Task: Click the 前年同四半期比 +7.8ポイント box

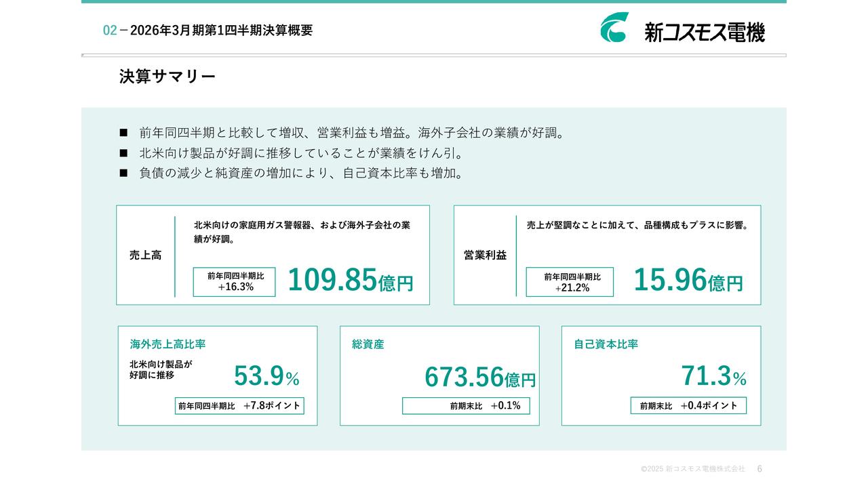Action: [239, 406]
